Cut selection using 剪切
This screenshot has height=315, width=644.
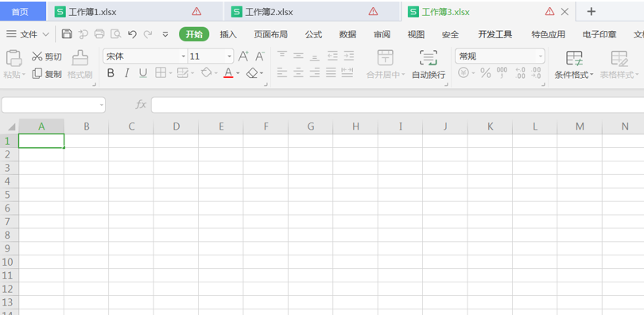click(x=47, y=56)
